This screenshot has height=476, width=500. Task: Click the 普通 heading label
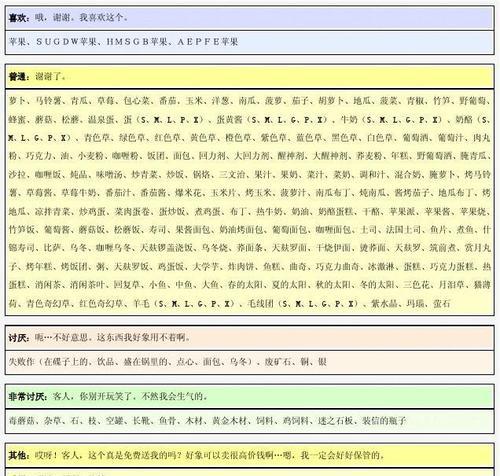point(18,76)
